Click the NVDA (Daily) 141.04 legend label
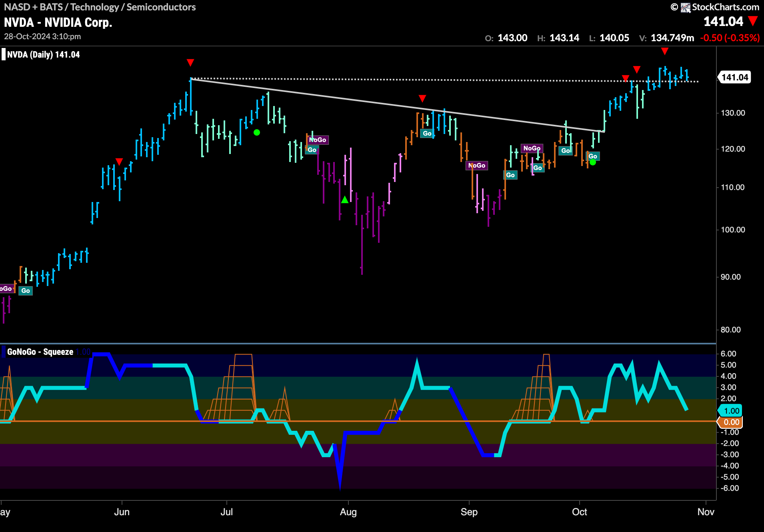This screenshot has height=532, width=764. tap(43, 55)
